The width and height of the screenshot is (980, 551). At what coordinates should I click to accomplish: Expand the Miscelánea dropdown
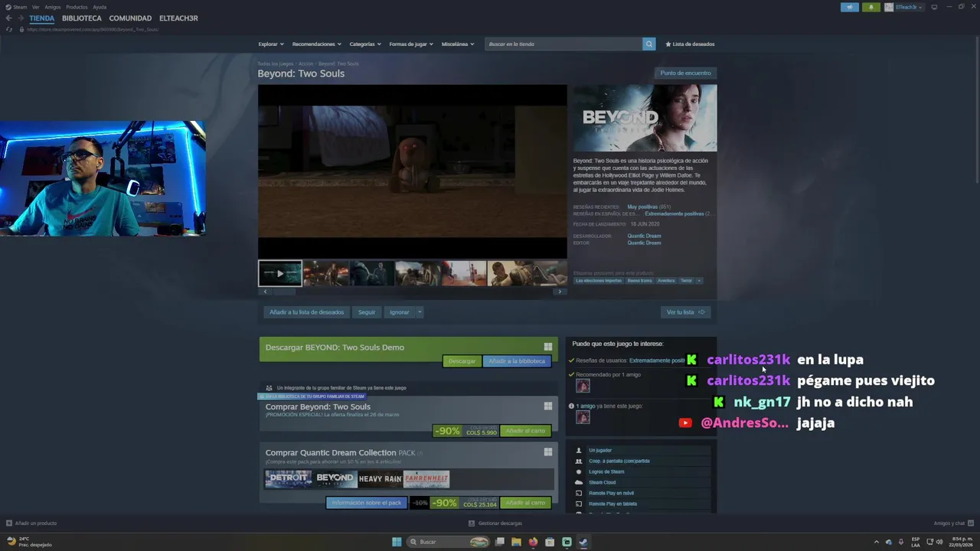pos(458,44)
